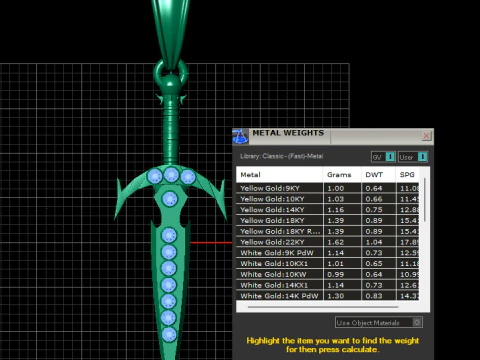Select the White Gold:14K PdW row
This screenshot has height=360, width=480.
(328, 296)
